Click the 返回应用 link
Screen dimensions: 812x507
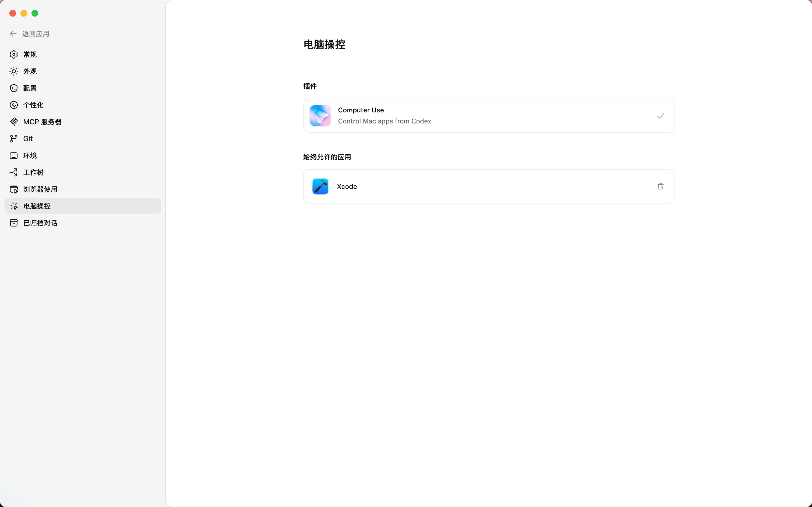(x=36, y=34)
